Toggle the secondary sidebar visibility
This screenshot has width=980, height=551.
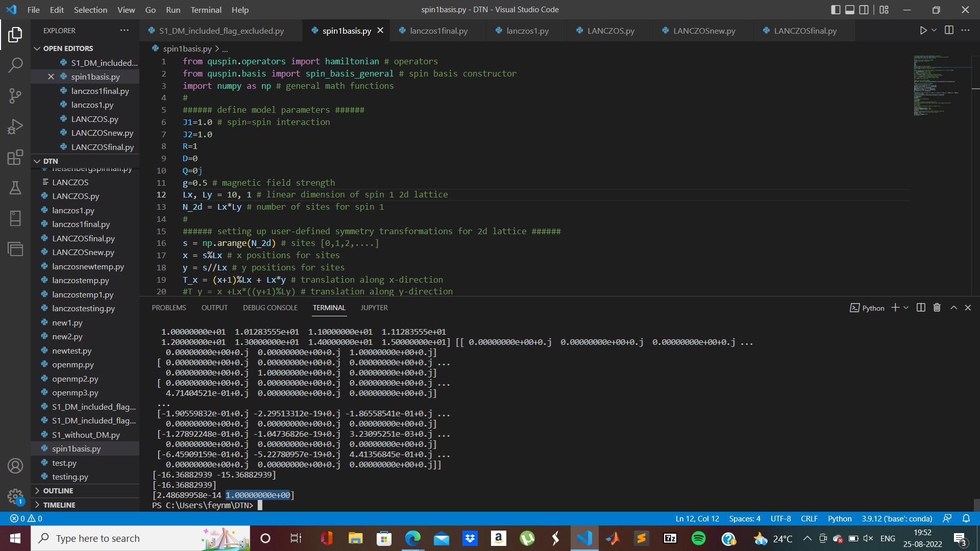[x=864, y=9]
